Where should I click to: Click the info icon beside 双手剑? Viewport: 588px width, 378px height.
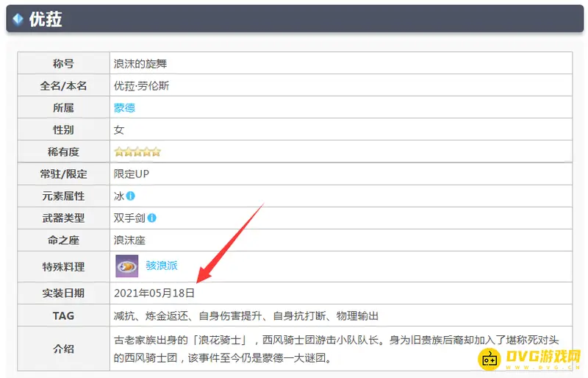(151, 218)
